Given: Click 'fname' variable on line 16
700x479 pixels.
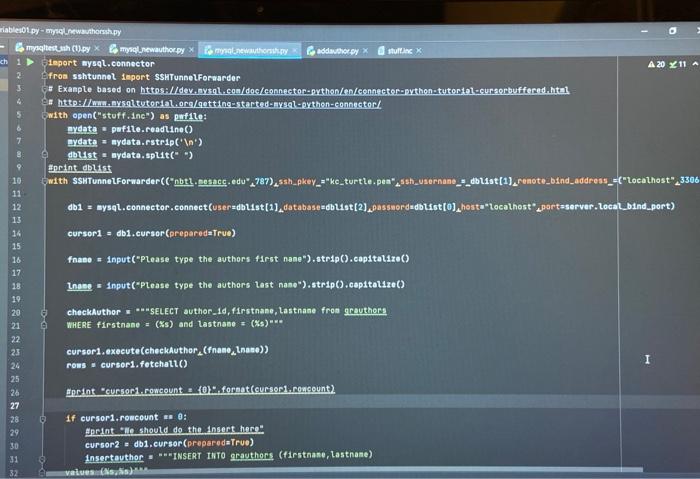Looking at the screenshot, I should coord(79,259).
